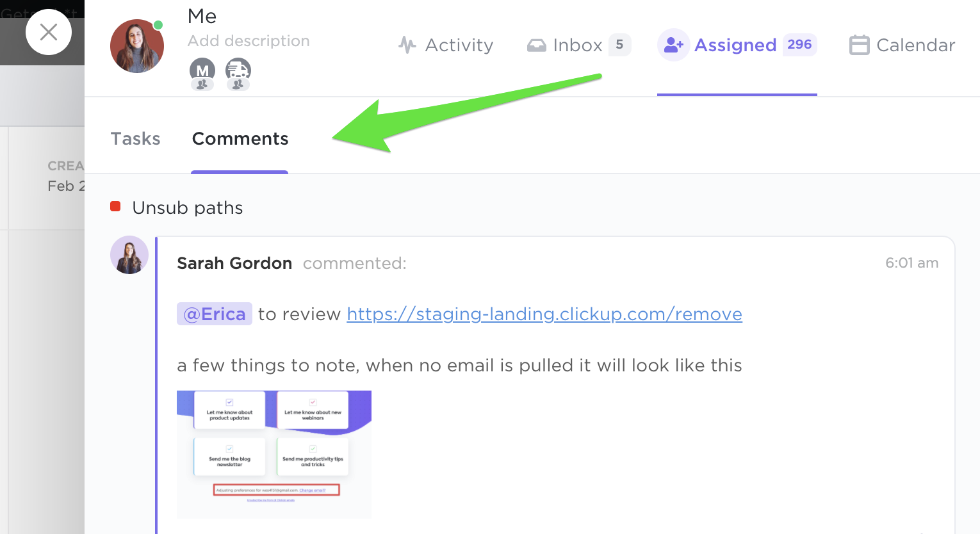This screenshot has width=980, height=534.
Task: Click the red status square beside Unsub paths
Action: (x=115, y=206)
